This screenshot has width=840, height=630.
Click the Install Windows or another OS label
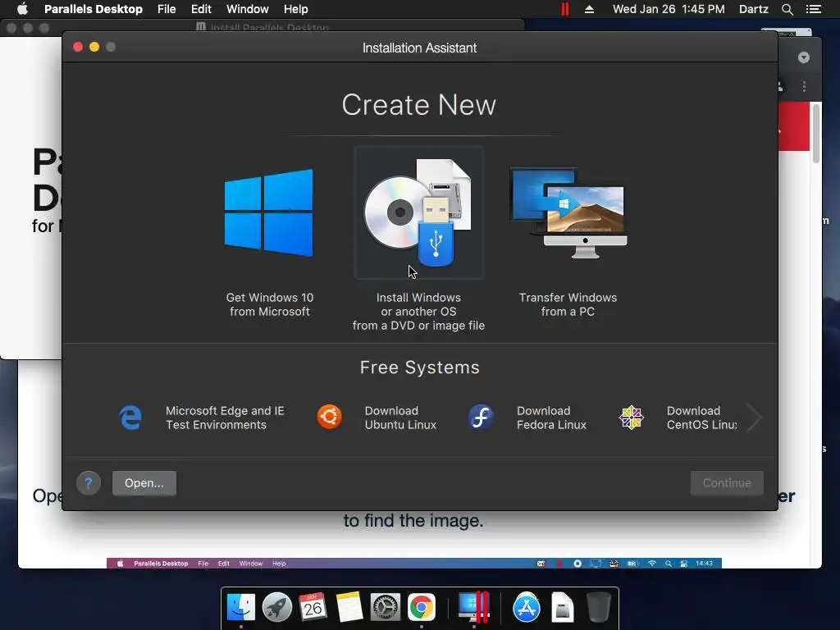point(418,311)
